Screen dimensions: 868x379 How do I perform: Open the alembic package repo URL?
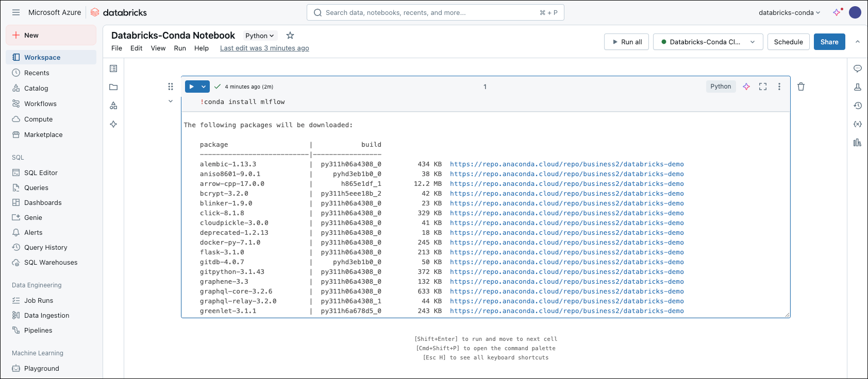point(567,164)
